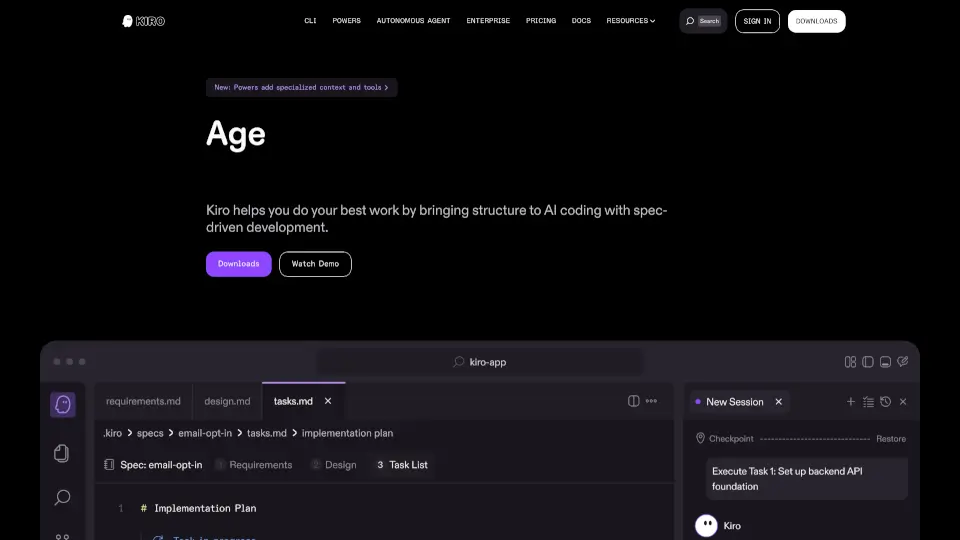Toggle the sidebar layout icon in the title bar
The image size is (960, 540).
pos(868,362)
